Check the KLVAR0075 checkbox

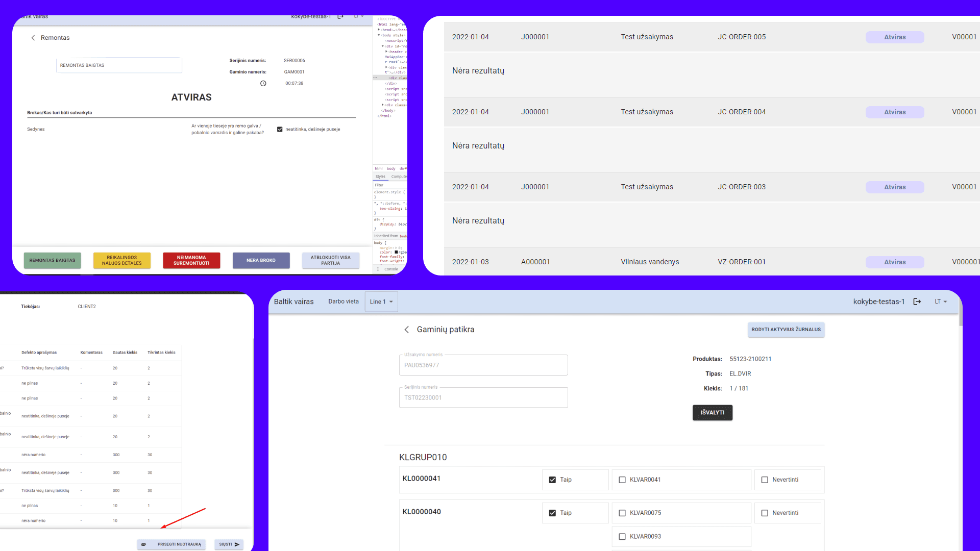pyautogui.click(x=622, y=513)
